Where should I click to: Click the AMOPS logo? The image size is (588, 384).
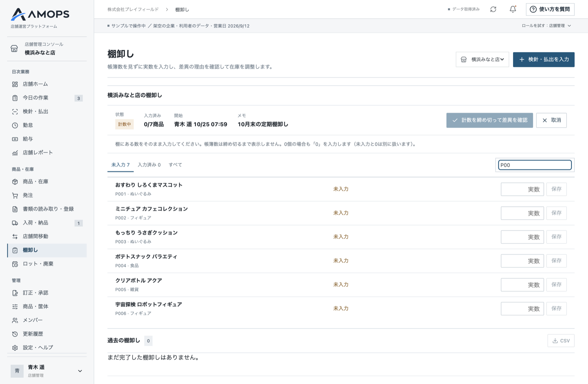click(x=40, y=14)
